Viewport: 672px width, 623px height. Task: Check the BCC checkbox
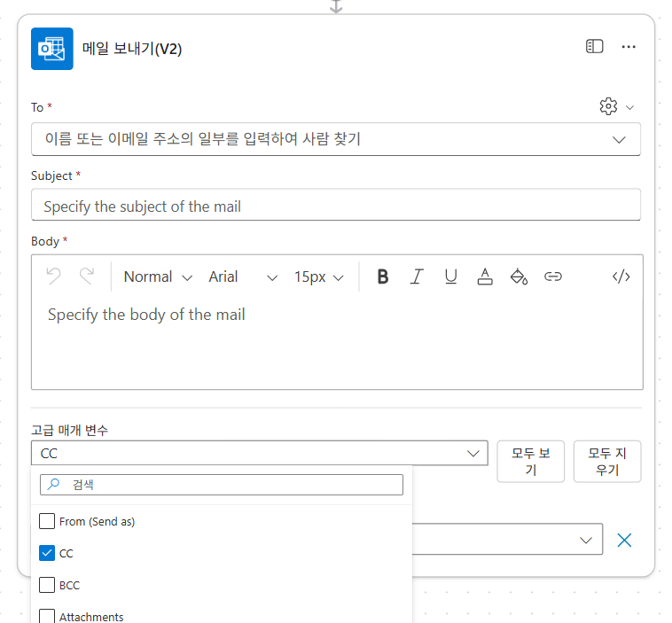click(47, 585)
